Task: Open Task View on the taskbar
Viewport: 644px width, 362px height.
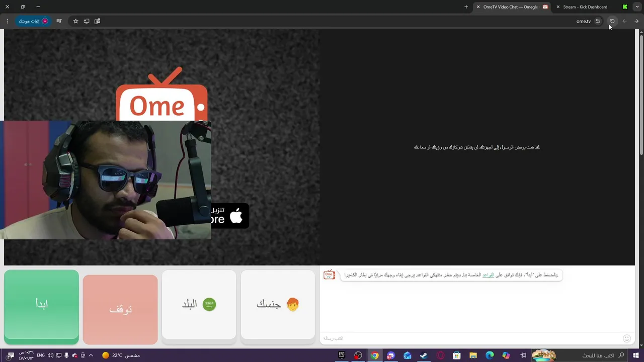Action: pos(523,355)
